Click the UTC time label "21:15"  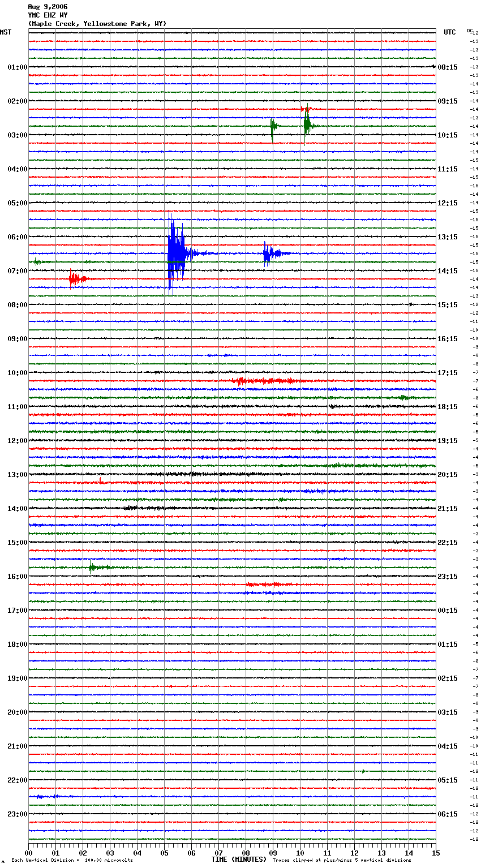click(x=448, y=509)
